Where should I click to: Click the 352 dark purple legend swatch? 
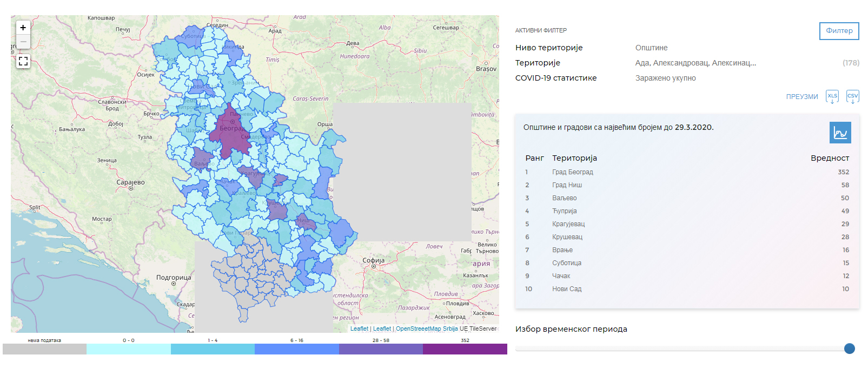(x=465, y=349)
